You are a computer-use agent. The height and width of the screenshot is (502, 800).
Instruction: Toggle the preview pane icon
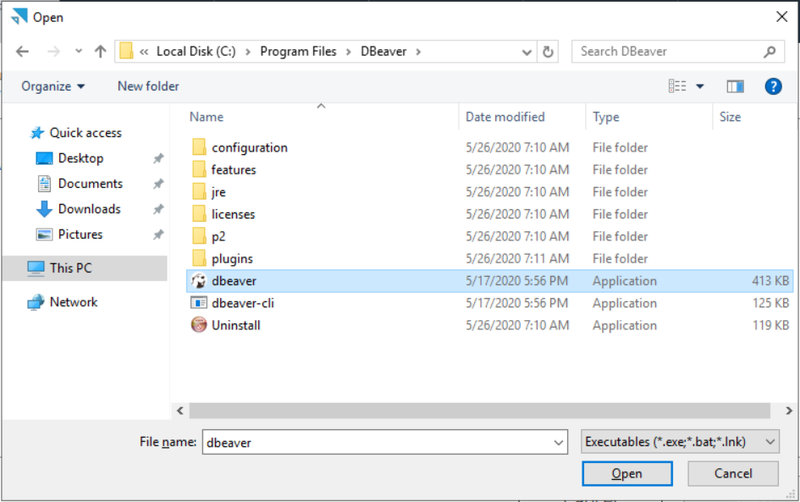pyautogui.click(x=735, y=86)
